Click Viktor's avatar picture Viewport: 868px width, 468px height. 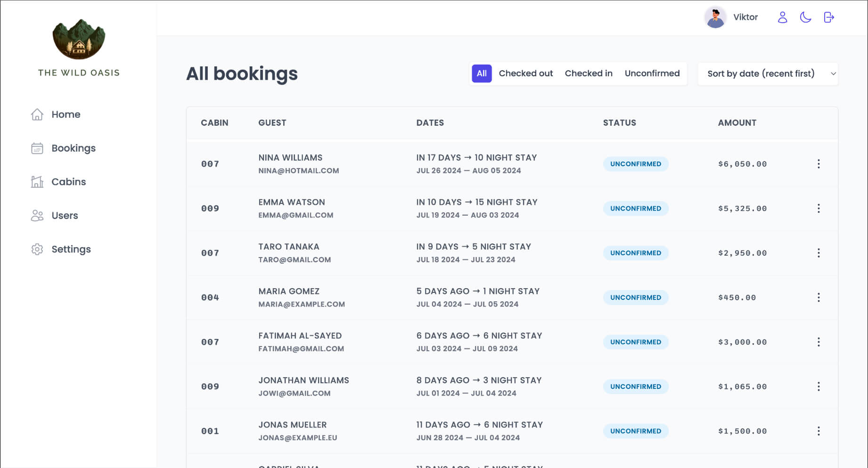click(x=715, y=17)
